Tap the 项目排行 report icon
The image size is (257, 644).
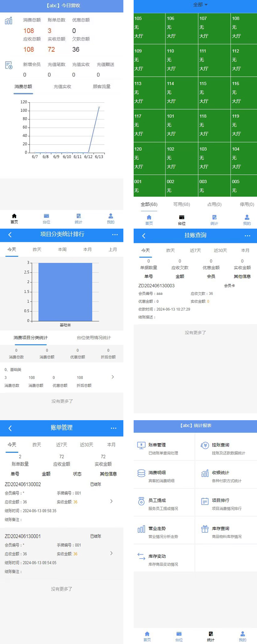click(205, 501)
